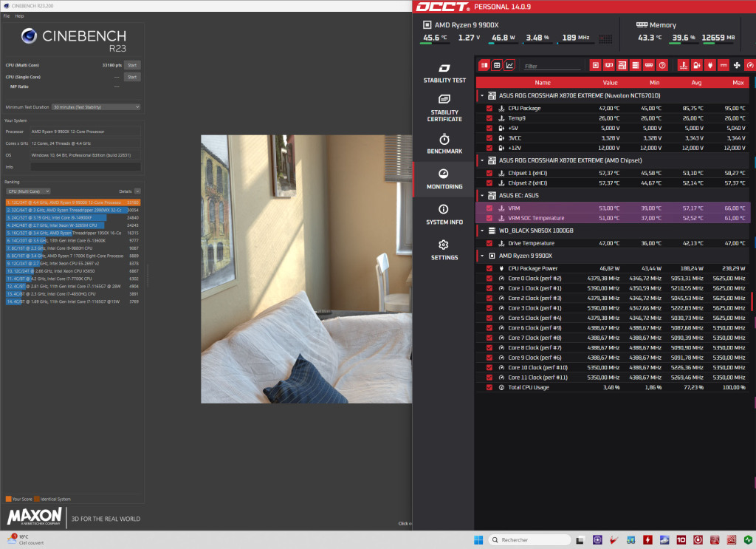Switch OCCT monitoring to table view

[x=497, y=65]
